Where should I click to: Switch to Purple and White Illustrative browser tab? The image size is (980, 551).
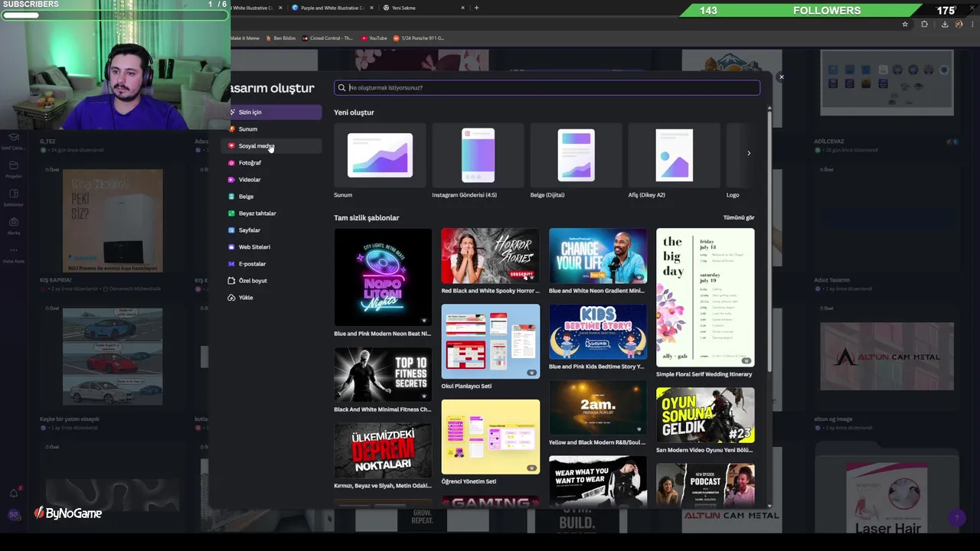coord(332,8)
